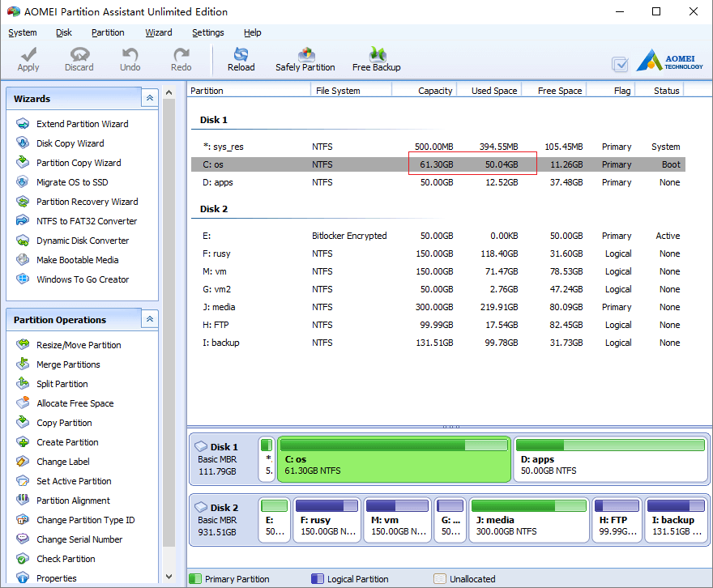The height and width of the screenshot is (588, 713).
Task: Choose Set Active Partition
Action: tap(74, 481)
